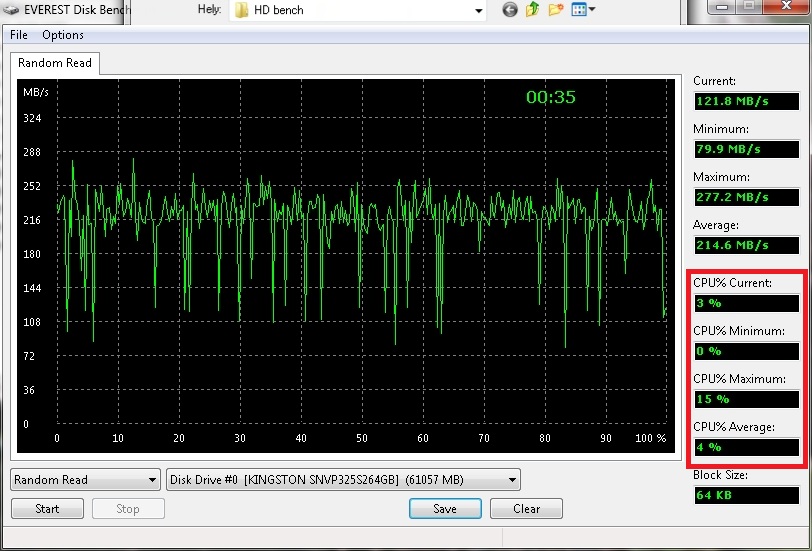The height and width of the screenshot is (551, 812).
Task: Open the Options menu
Action: [63, 35]
